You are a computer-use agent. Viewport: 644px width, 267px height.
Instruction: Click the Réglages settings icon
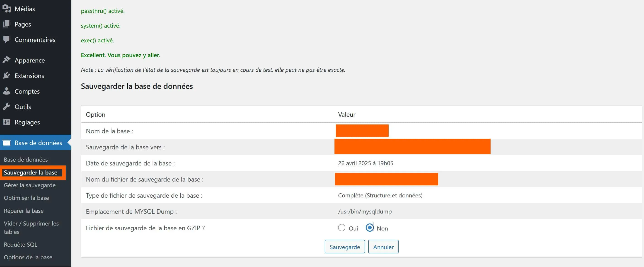7,122
